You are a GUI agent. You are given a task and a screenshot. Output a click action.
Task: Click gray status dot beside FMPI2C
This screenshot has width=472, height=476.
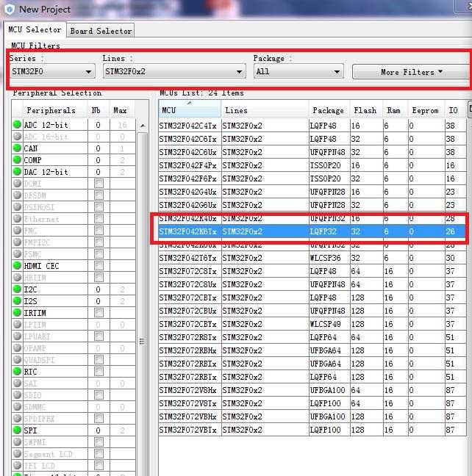pos(18,242)
